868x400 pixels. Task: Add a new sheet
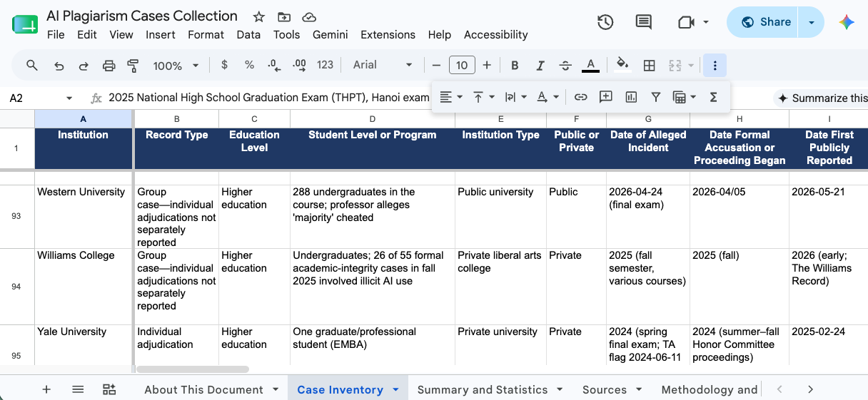click(46, 389)
